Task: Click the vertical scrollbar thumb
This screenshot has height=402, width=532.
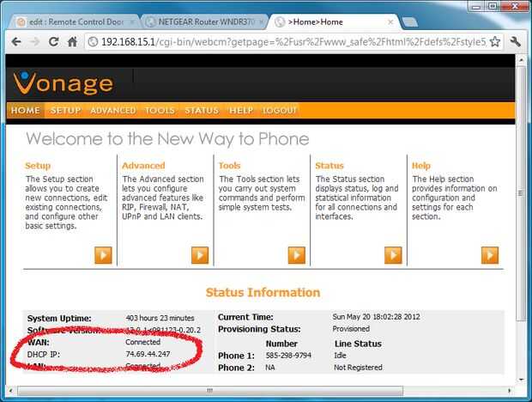Action: click(521, 193)
